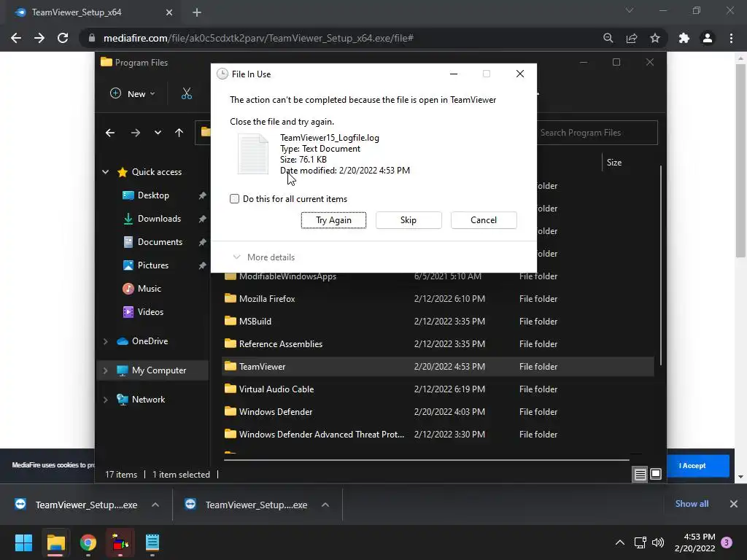This screenshot has width=747, height=560.
Task: Select the ModifiableWindowsApps folder
Action: pos(438,276)
